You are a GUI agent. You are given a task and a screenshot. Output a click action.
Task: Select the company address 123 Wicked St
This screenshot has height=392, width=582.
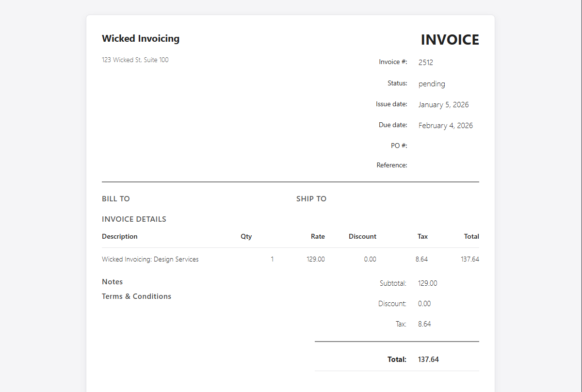point(135,60)
